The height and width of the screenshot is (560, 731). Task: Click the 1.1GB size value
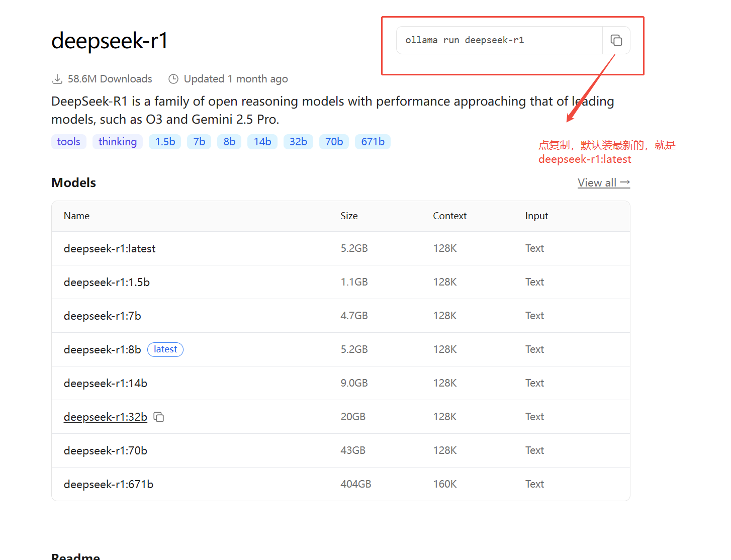click(354, 282)
